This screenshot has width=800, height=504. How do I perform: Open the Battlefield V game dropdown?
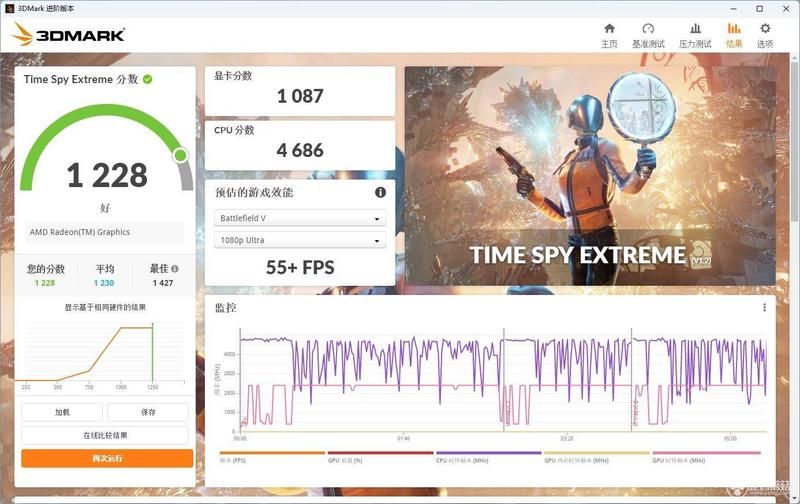pyautogui.click(x=300, y=218)
